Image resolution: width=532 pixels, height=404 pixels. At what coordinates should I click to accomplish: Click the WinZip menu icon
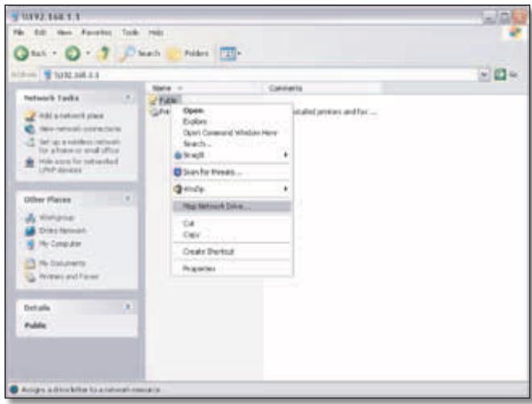click(x=178, y=189)
